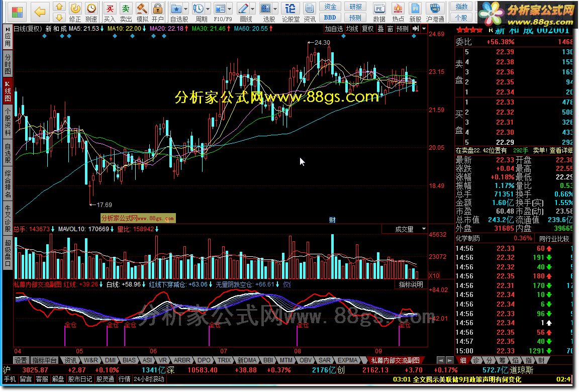Open 牛叉诊股 sidebar tab
The image size is (579, 392).
click(x=8, y=219)
